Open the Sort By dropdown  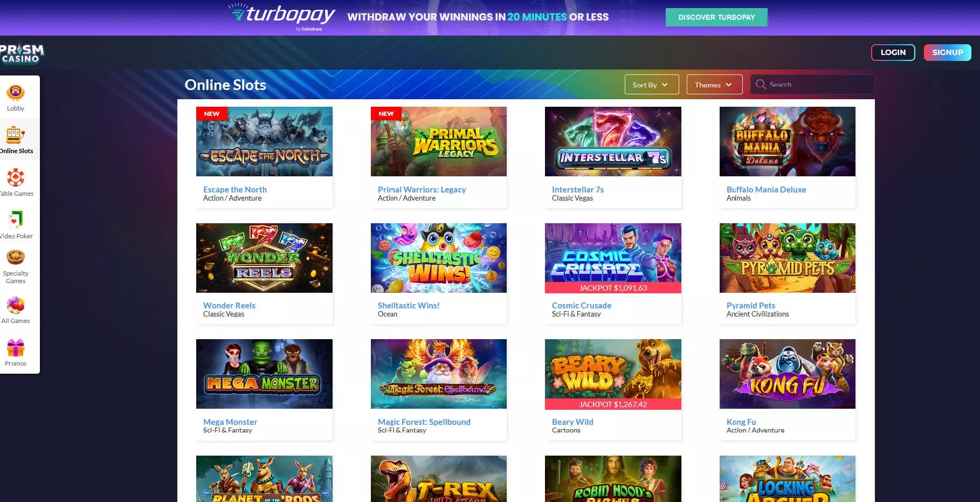pyautogui.click(x=651, y=84)
